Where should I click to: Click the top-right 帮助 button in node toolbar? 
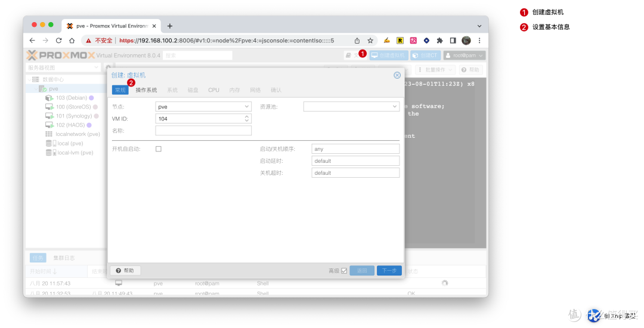[x=470, y=70]
